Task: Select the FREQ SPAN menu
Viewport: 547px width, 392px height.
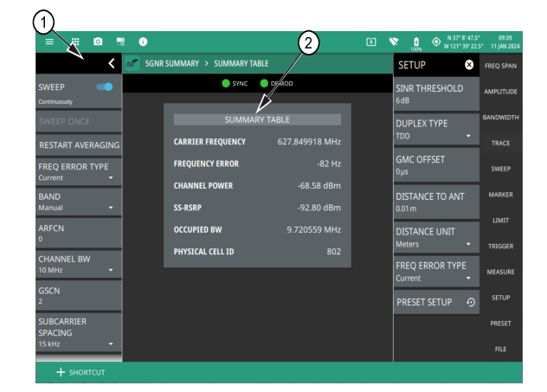Action: [501, 66]
